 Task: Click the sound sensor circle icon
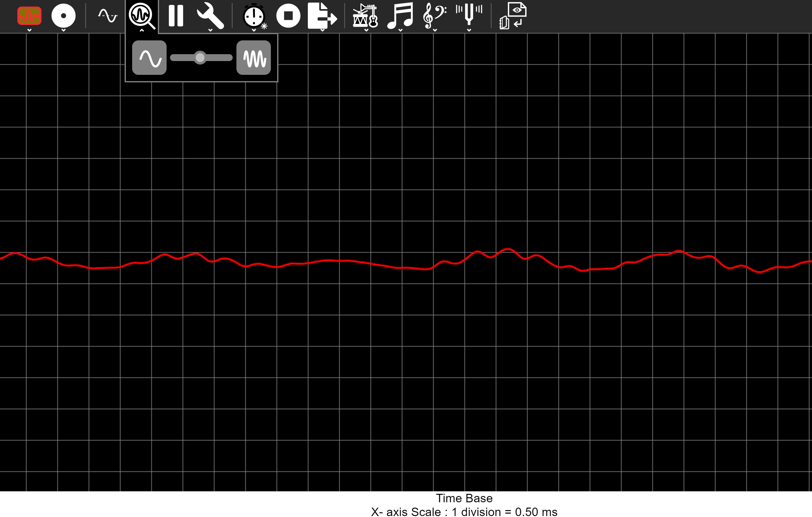(x=63, y=16)
